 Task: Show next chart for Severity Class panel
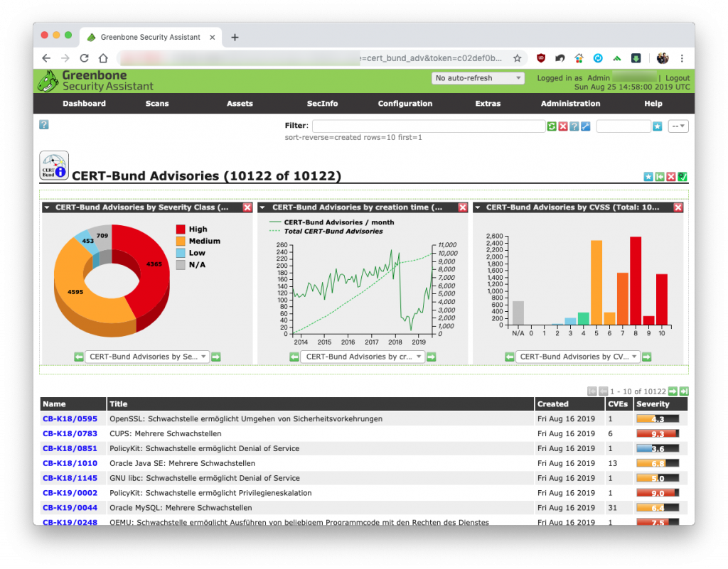pos(216,357)
